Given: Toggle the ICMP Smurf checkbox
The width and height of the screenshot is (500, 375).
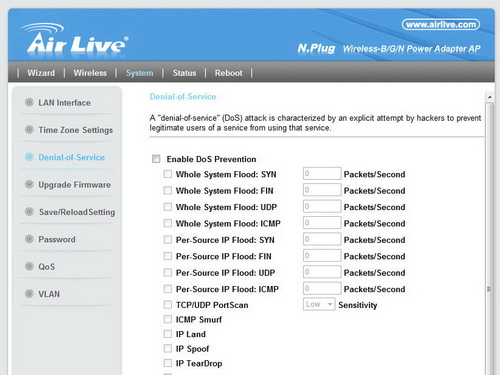Looking at the screenshot, I should click(x=168, y=319).
